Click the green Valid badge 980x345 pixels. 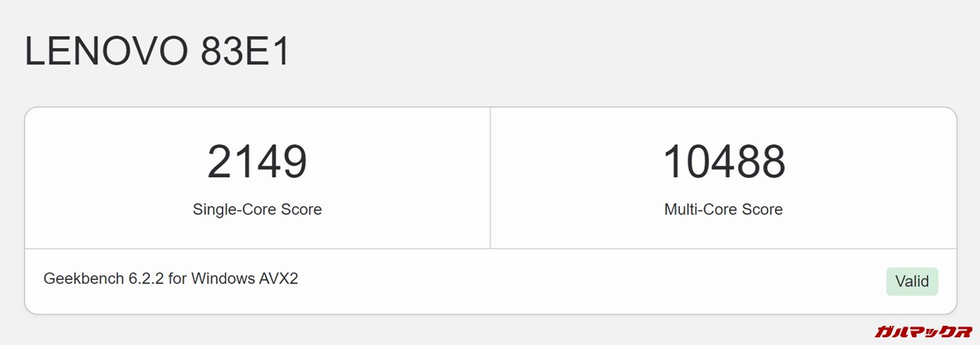click(x=912, y=281)
